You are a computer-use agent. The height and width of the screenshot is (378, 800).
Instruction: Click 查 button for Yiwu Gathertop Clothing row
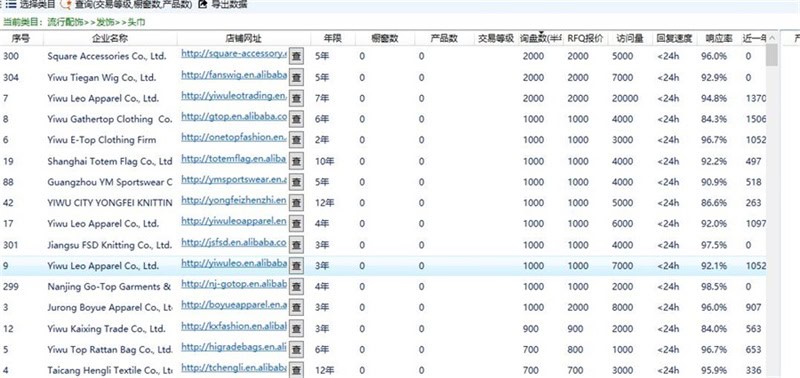296,119
